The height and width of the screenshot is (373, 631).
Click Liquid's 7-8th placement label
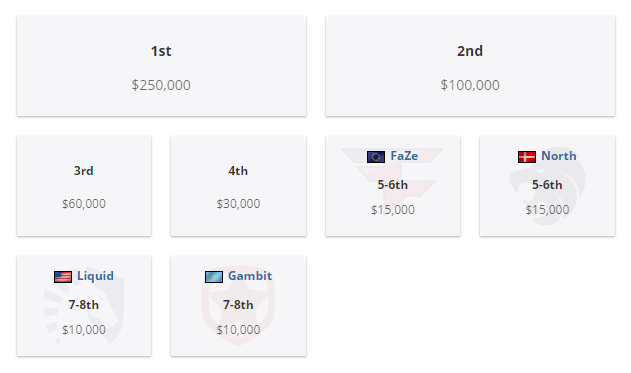tap(84, 305)
